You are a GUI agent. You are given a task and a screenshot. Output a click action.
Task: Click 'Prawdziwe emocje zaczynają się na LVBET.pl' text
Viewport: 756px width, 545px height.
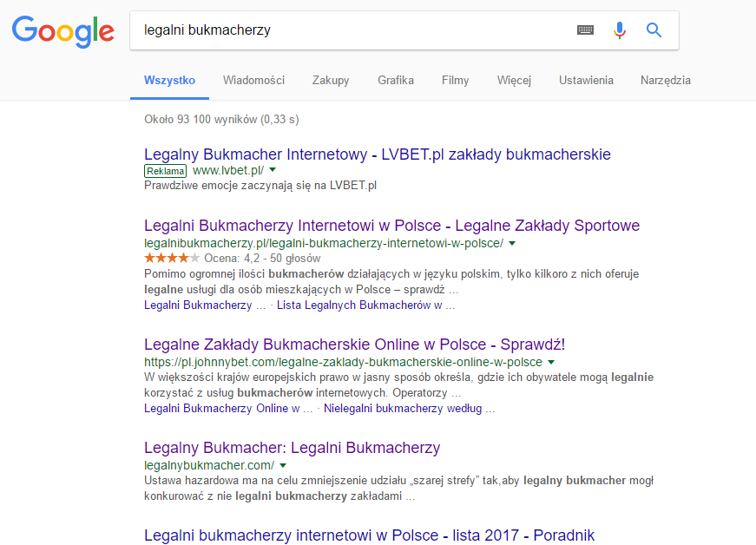(x=260, y=186)
